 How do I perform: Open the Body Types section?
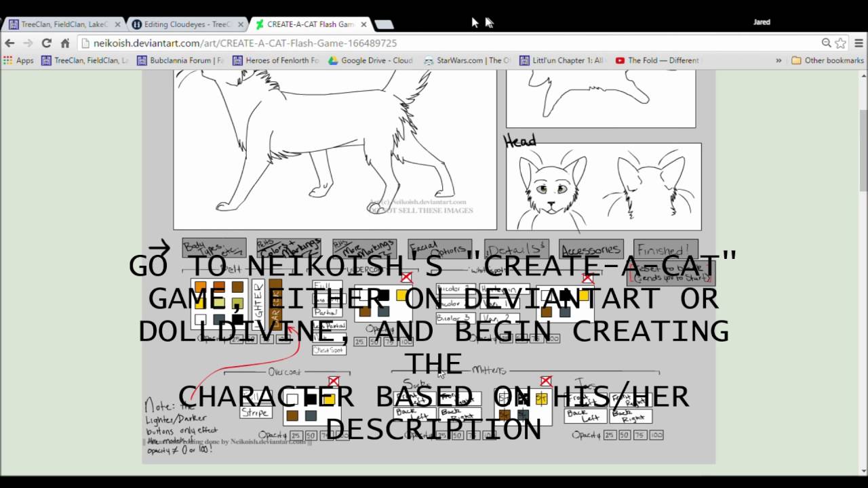click(214, 248)
